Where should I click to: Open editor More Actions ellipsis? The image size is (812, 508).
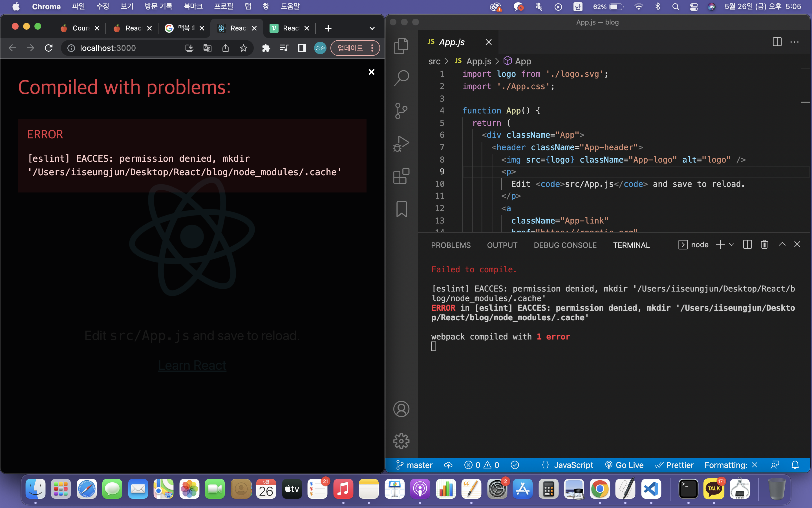[x=795, y=42]
